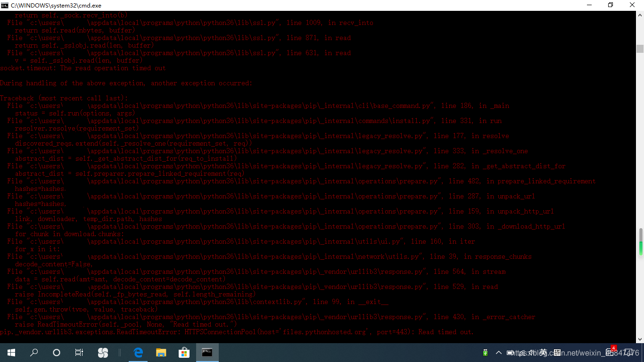Viewport: 644px width, 362px height.
Task: Open tray icon with red 4 badge
Action: point(610,351)
